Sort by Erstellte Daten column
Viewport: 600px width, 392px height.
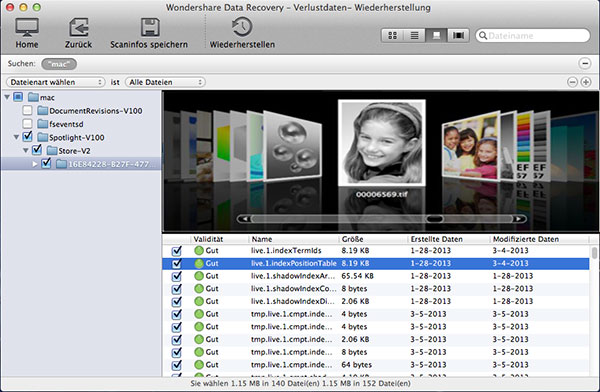pyautogui.click(x=448, y=239)
